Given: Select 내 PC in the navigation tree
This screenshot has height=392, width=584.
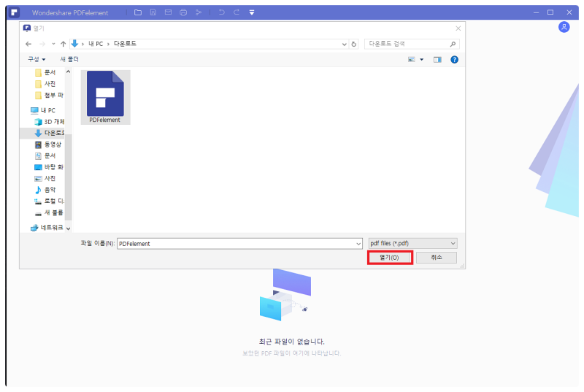Looking at the screenshot, I should pyautogui.click(x=43, y=110).
